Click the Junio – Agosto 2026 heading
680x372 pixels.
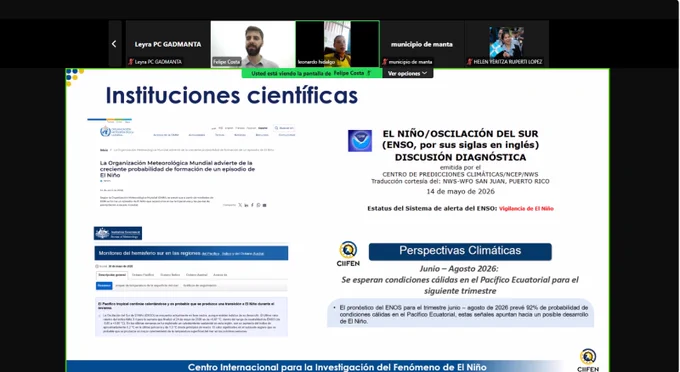click(x=459, y=269)
